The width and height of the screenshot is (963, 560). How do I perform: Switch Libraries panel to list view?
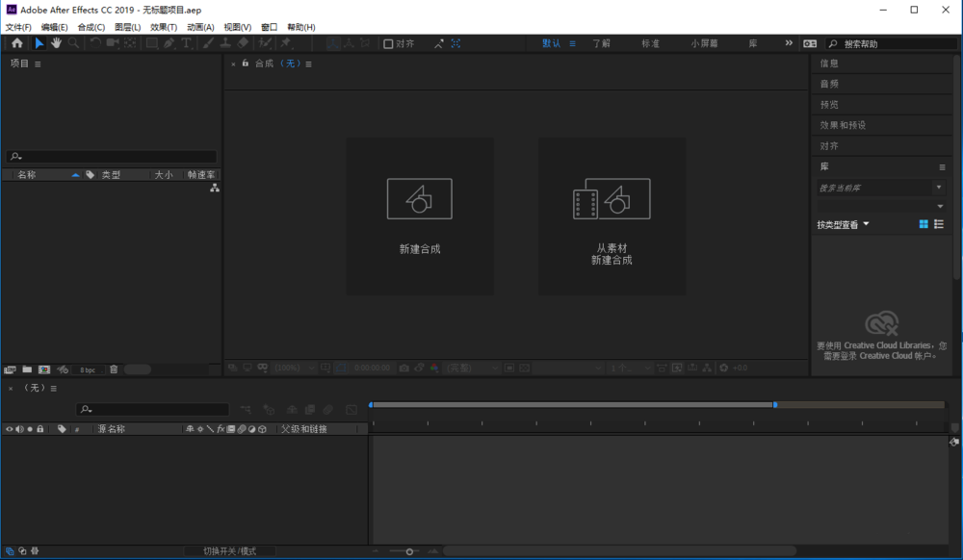(937, 223)
